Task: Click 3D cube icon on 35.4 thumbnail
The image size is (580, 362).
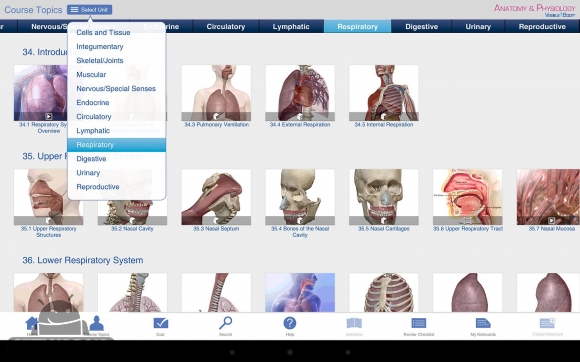Action: coord(300,221)
